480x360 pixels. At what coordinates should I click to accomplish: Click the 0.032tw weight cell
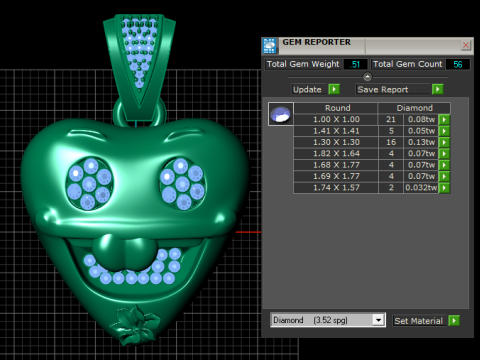[x=421, y=187]
